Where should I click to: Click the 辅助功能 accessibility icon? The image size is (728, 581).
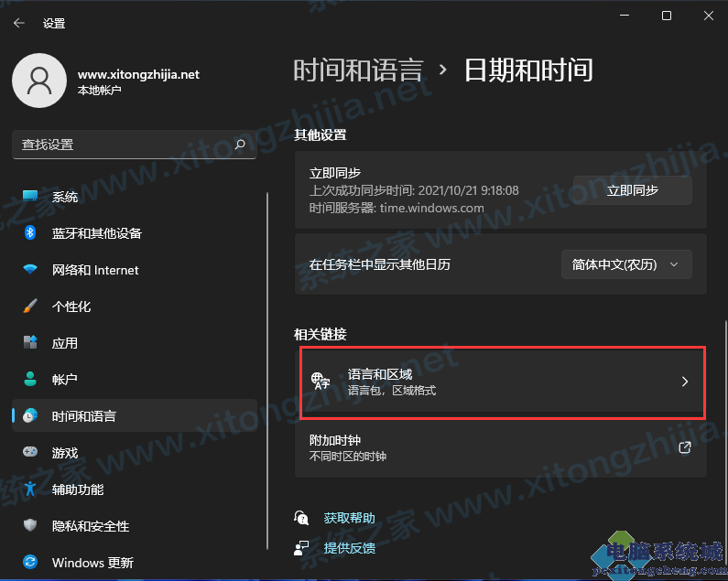(30, 489)
